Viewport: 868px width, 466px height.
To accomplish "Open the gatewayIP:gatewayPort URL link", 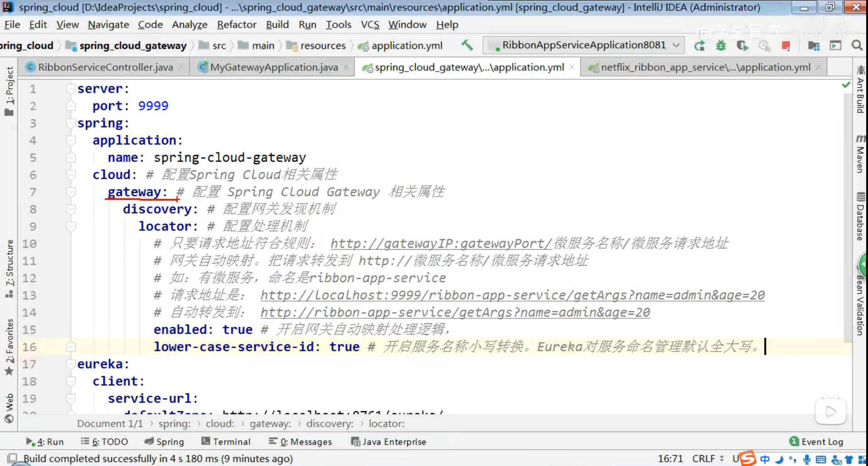I will (x=441, y=243).
